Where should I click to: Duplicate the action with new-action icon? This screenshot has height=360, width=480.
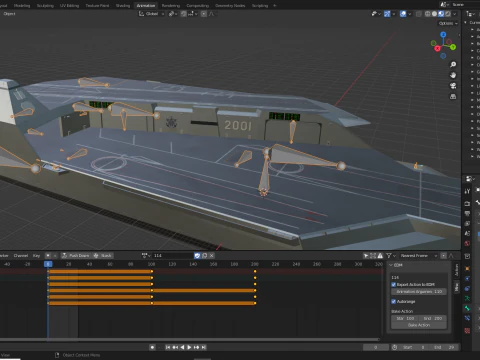[x=205, y=256]
